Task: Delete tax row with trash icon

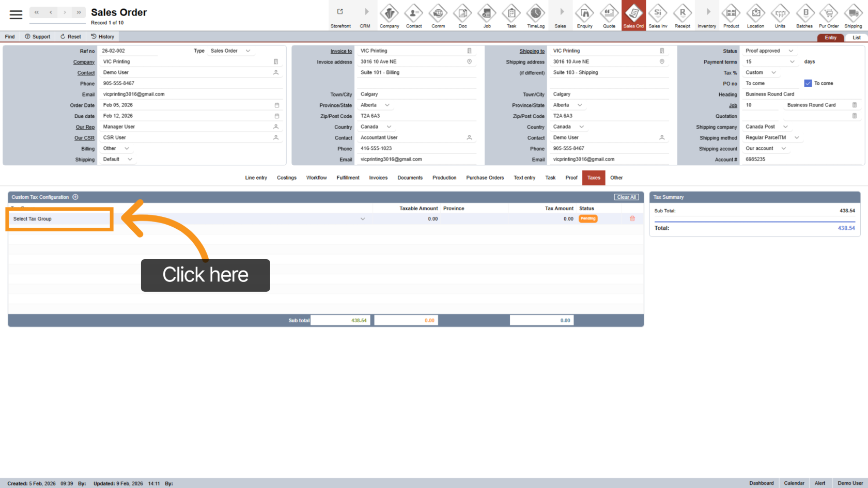Action: [632, 218]
